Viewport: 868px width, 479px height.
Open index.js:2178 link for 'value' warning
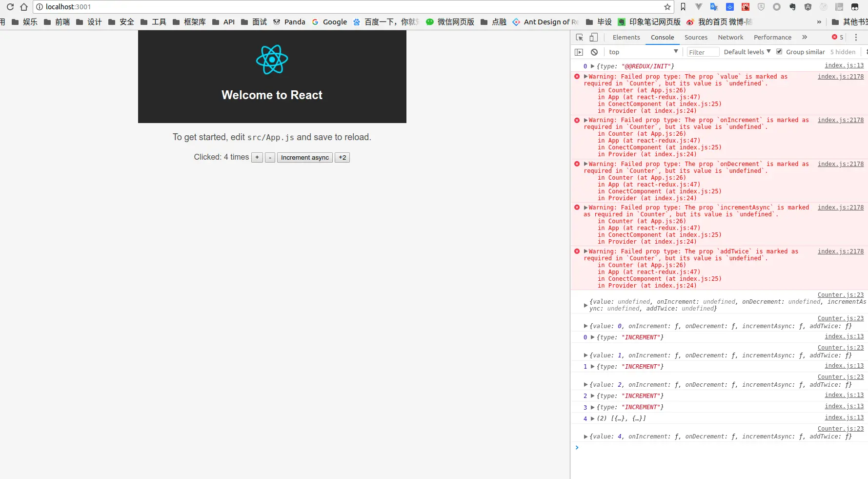tap(841, 77)
